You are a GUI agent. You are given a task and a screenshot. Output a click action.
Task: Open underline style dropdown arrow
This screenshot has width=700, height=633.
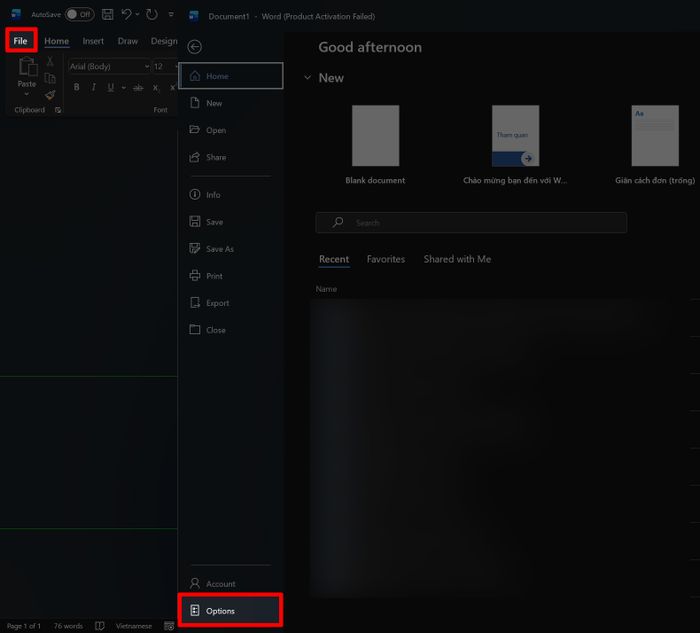(x=124, y=87)
